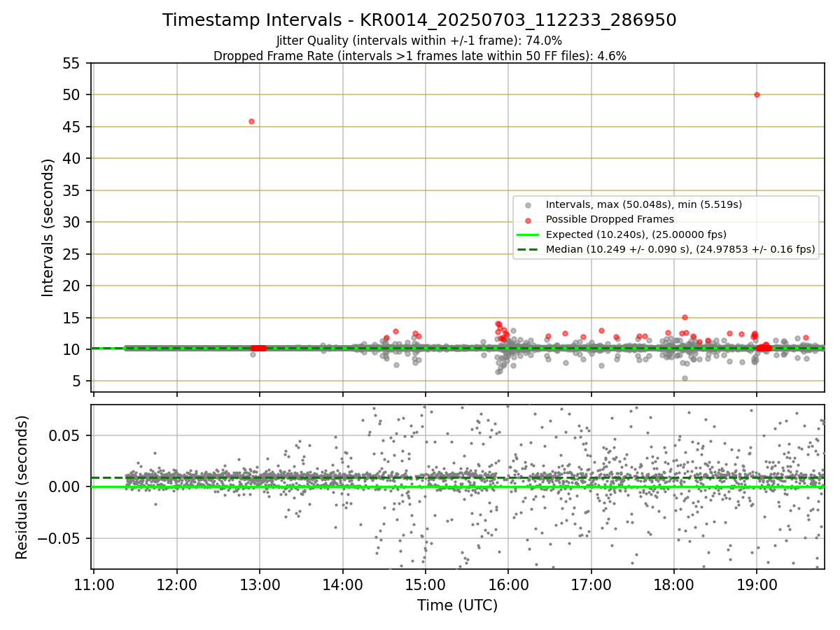Click the '15' tick on the intervals axis

(73, 318)
